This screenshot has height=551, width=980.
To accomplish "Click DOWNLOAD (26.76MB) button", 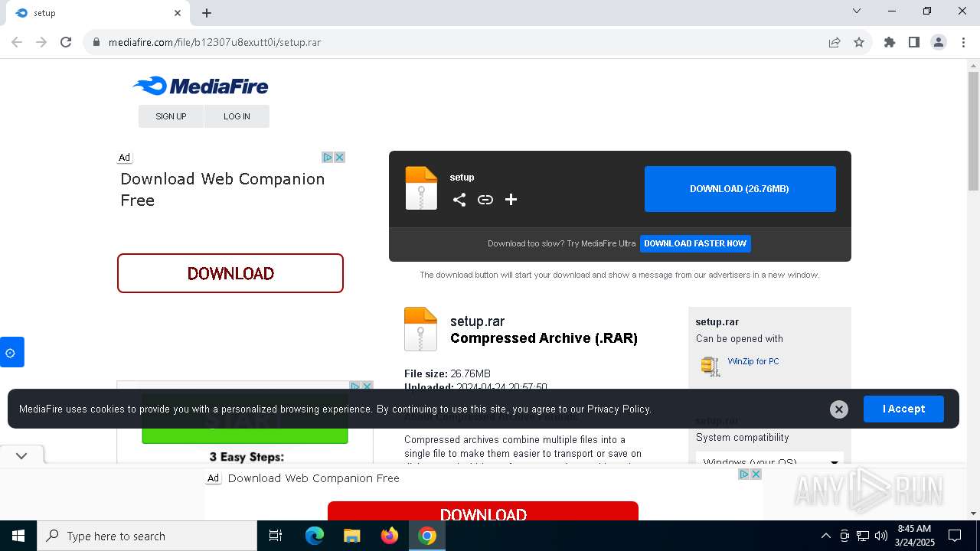I will coord(740,189).
